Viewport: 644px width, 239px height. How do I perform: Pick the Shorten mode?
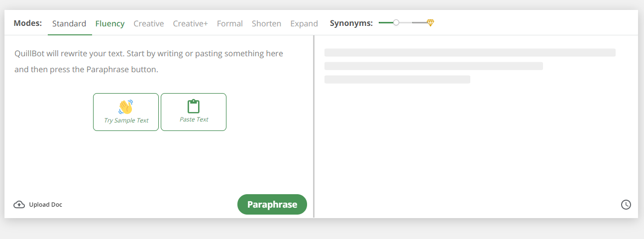click(266, 23)
